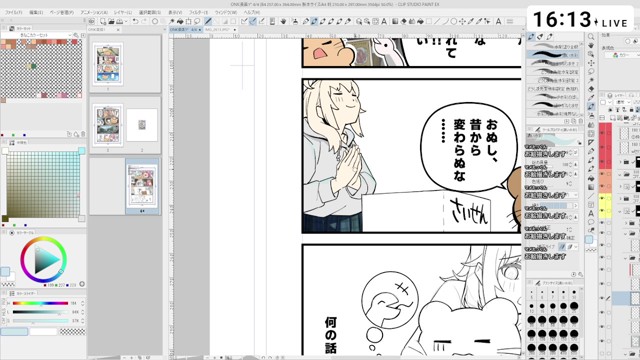This screenshot has width=640, height=360.
Task: Click the Clear circle icon in command bar
Action: click(155, 21)
